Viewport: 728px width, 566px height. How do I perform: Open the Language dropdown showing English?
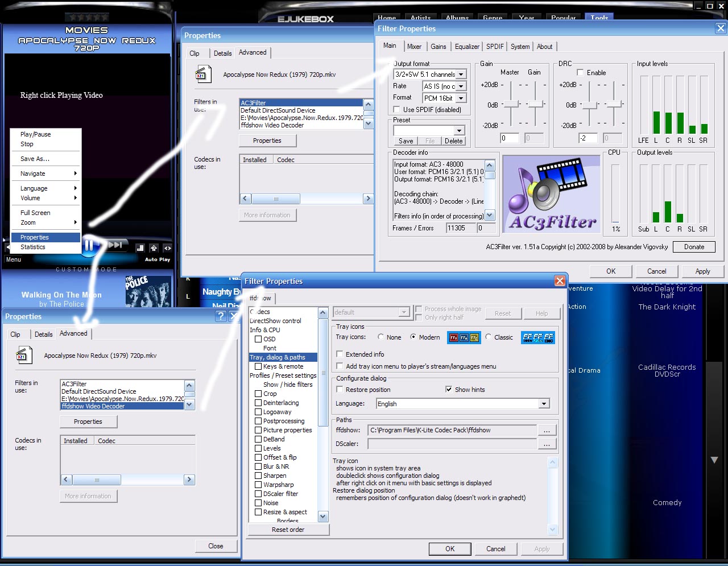click(544, 403)
